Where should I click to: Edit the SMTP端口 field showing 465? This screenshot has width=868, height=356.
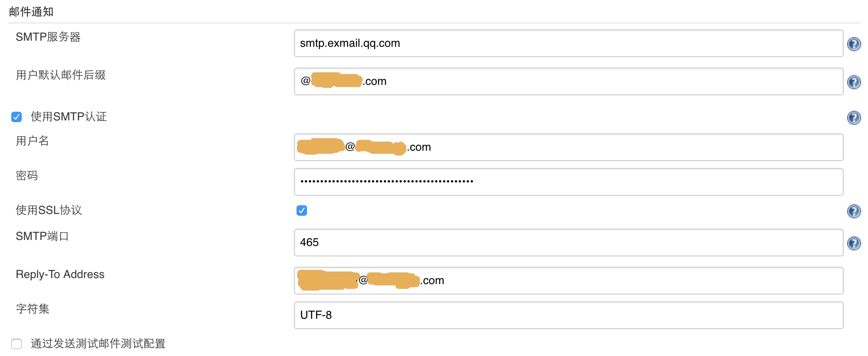click(x=568, y=243)
